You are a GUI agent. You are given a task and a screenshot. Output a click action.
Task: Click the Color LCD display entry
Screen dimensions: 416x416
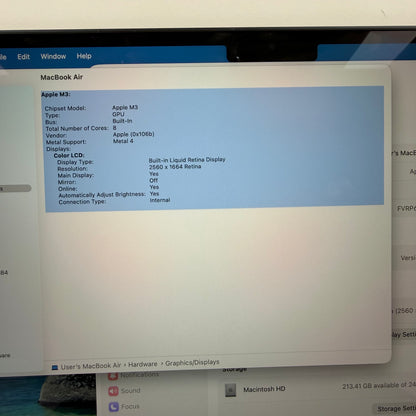pos(69,155)
